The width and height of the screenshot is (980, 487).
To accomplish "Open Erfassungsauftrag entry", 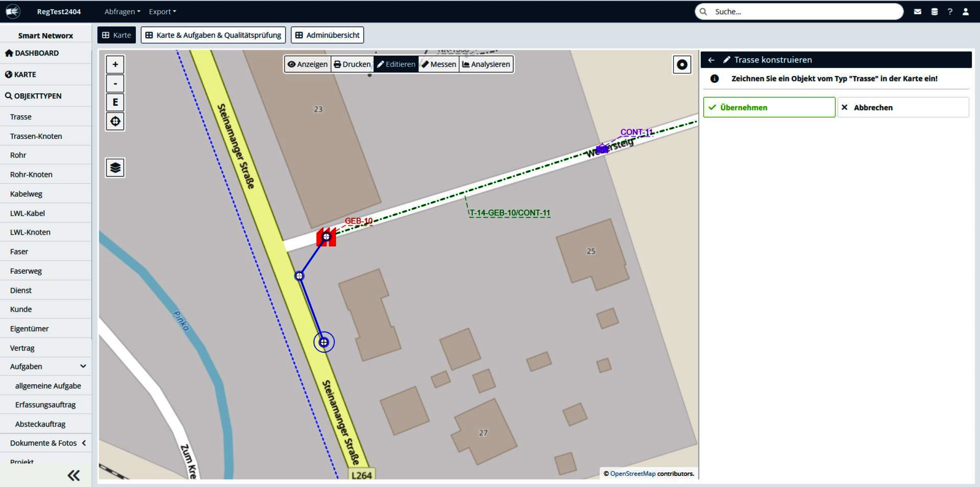I will click(46, 404).
